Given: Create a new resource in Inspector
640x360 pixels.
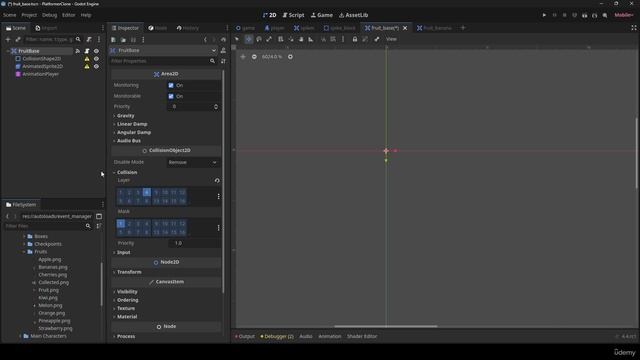Looking at the screenshot, I should (113, 40).
